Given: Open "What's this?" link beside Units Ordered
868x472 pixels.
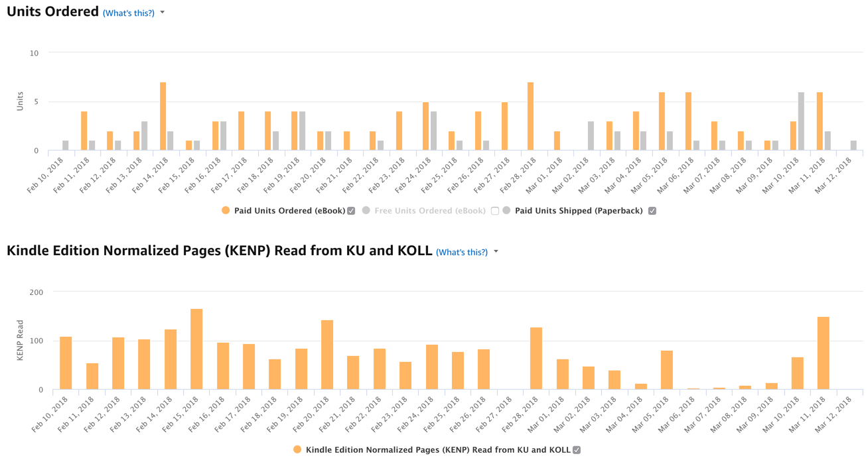Looking at the screenshot, I should [x=128, y=13].
